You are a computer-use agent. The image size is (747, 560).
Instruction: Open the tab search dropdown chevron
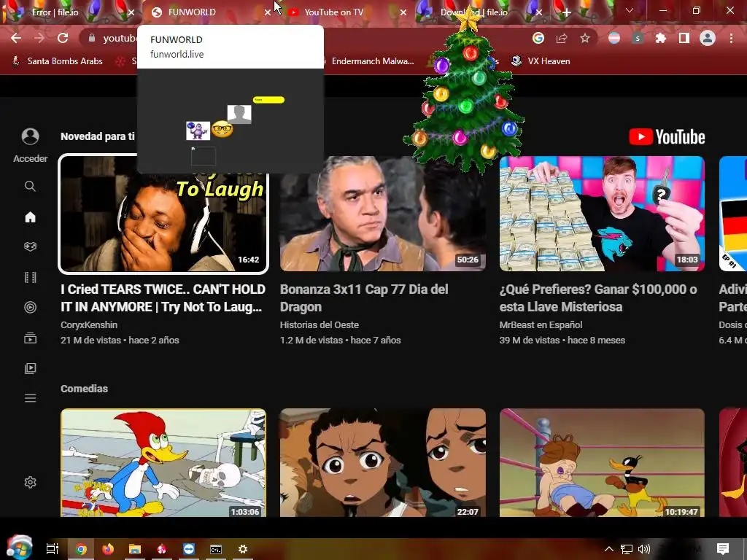[630, 10]
